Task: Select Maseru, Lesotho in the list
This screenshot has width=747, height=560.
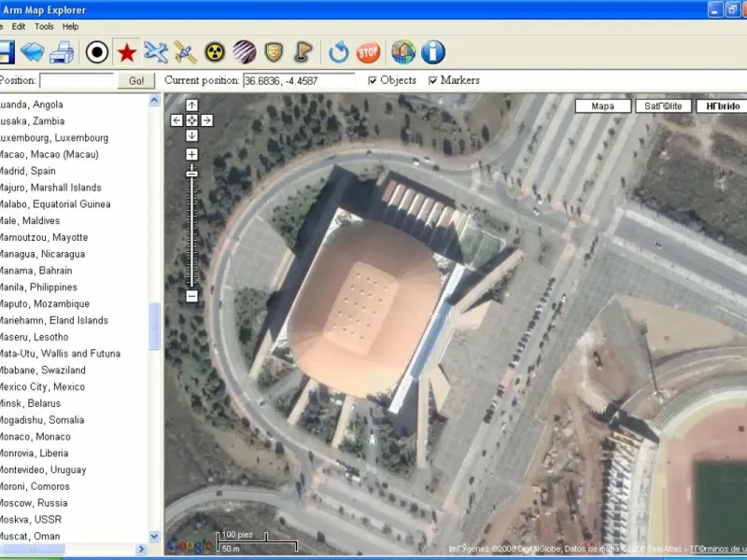Action: (x=35, y=337)
